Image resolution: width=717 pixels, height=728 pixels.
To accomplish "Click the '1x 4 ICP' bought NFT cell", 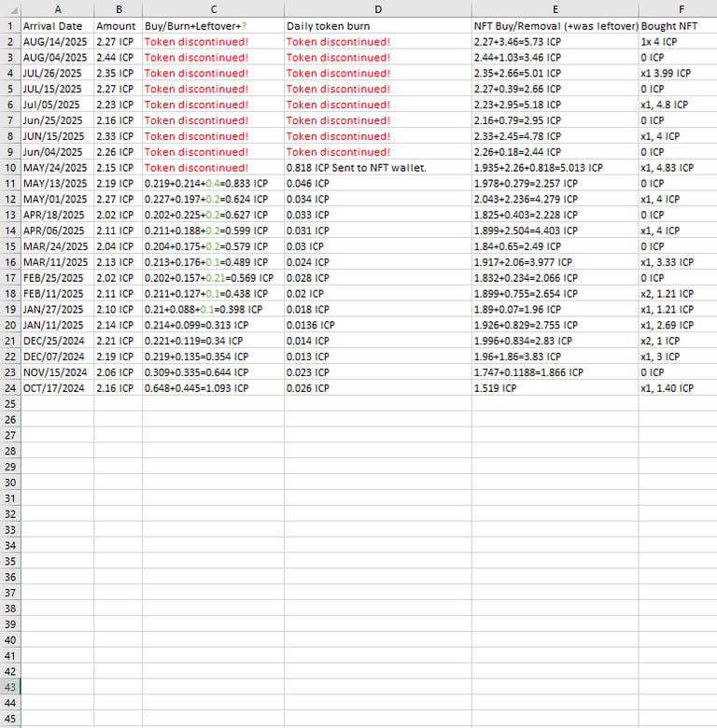I will click(678, 42).
